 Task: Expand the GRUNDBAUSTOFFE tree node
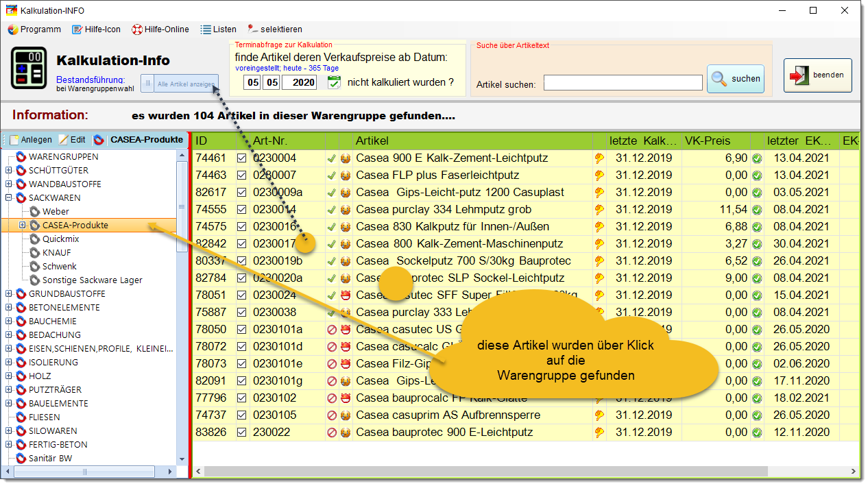click(x=9, y=294)
